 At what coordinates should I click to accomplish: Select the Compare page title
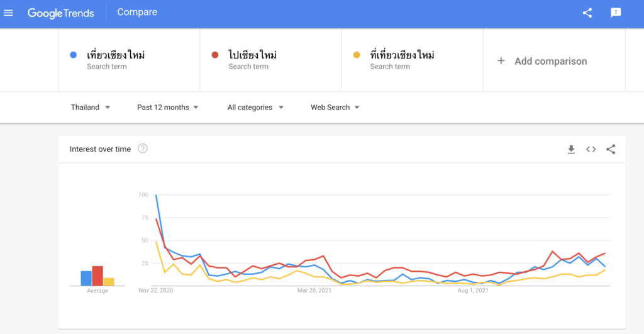(x=137, y=13)
